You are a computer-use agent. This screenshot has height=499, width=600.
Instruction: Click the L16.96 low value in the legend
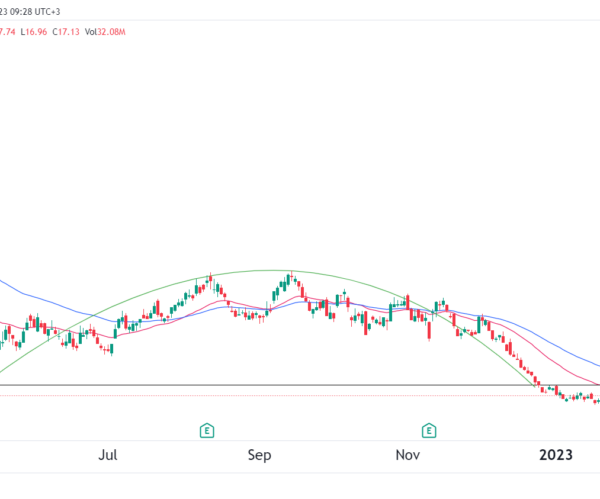tap(34, 32)
